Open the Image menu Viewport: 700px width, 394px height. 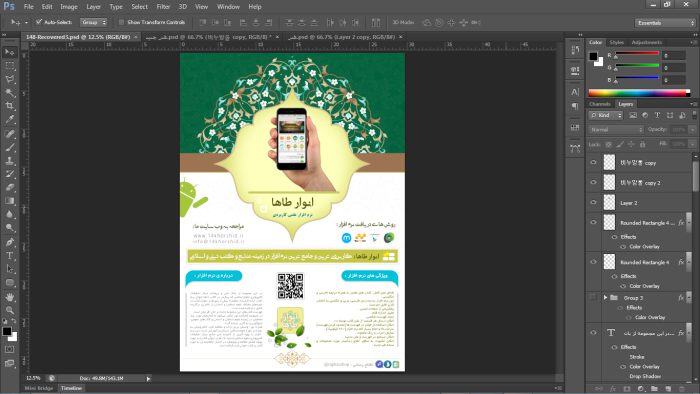[69, 7]
